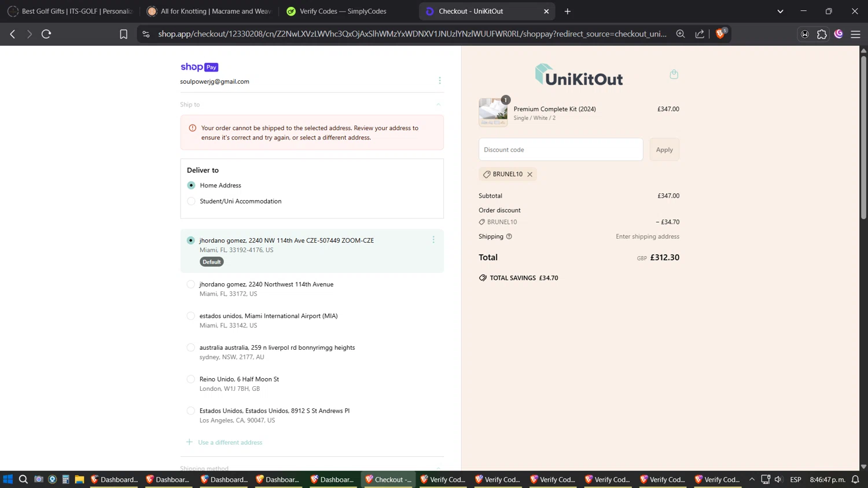Open Brave Shields lion icon
Viewport: 868px width, 488px height.
720,34
